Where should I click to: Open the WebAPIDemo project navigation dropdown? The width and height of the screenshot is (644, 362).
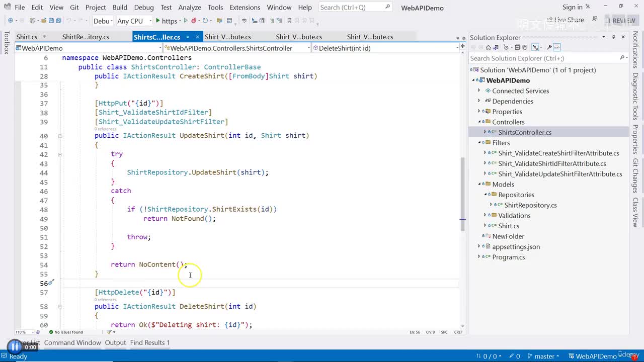[89, 48]
